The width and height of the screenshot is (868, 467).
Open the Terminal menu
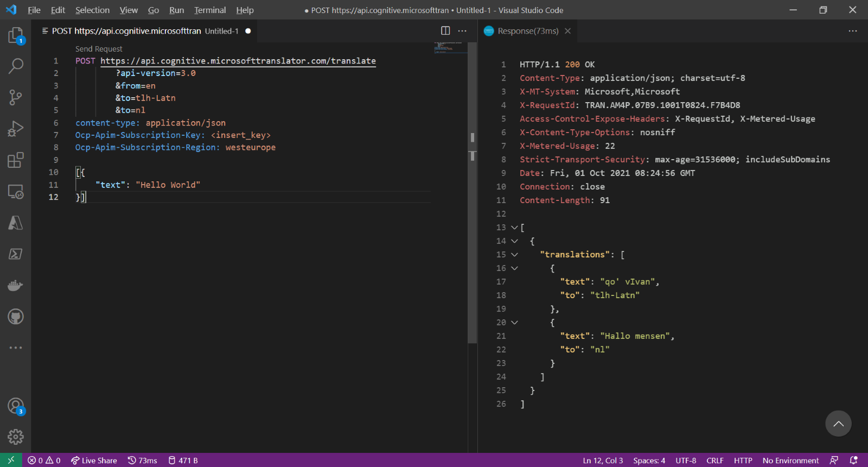pyautogui.click(x=210, y=10)
